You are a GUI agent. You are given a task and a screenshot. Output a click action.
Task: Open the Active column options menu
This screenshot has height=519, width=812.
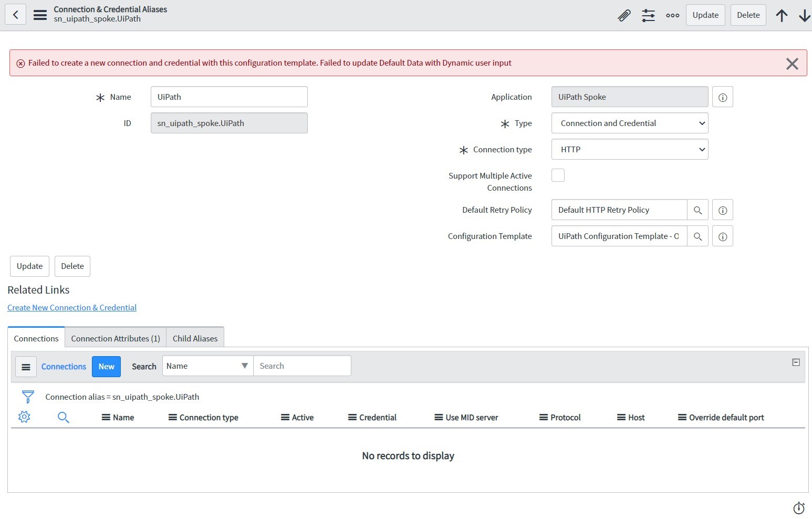coord(285,418)
